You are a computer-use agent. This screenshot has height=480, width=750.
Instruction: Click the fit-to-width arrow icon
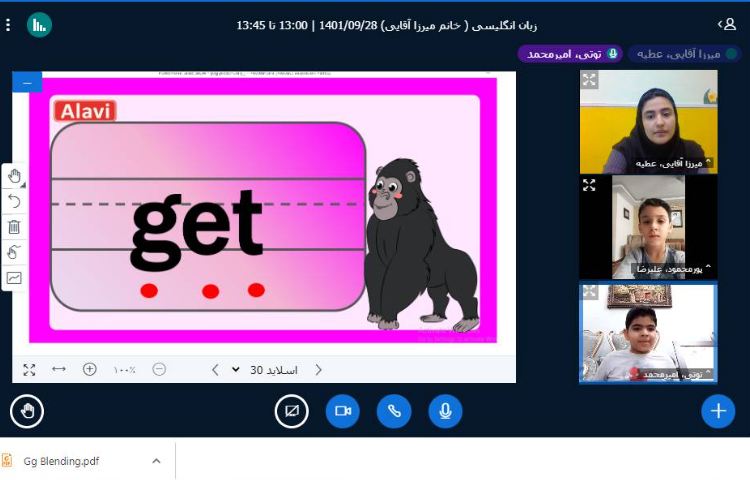[59, 369]
